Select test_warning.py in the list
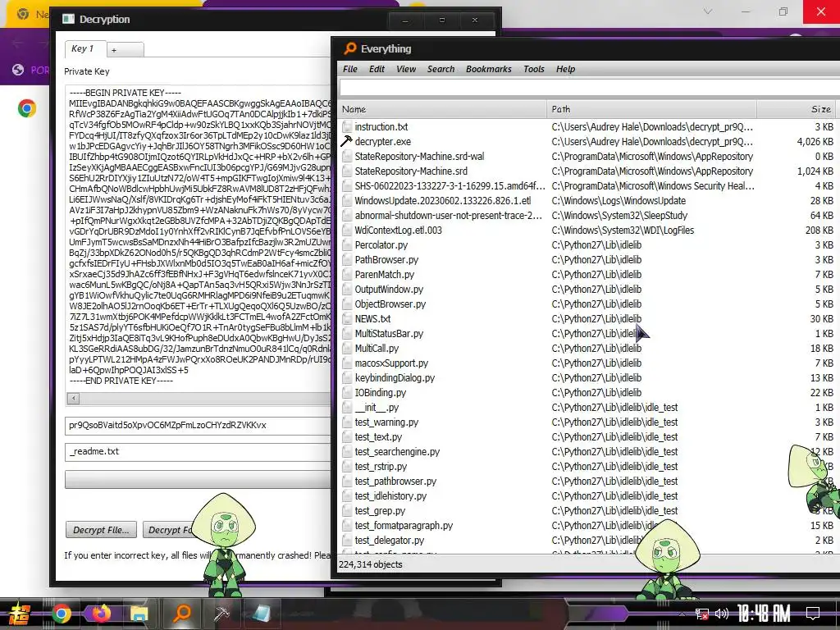The height and width of the screenshot is (630, 840). click(386, 422)
